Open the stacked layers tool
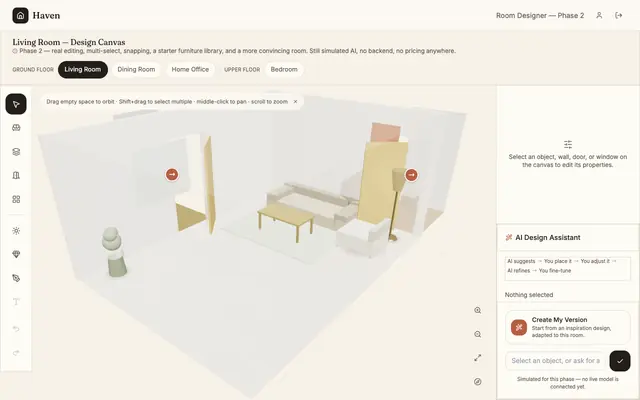The width and height of the screenshot is (640, 400). point(16,152)
